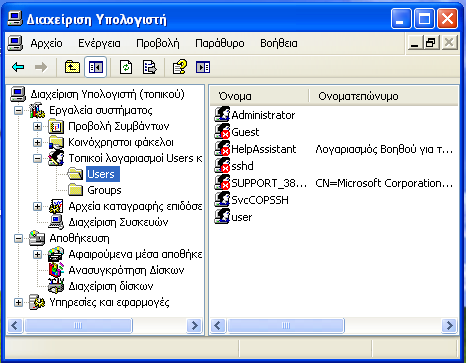Image resolution: width=466 pixels, height=363 pixels.
Task: Sort by the Ονοματεπώνυμο column header
Action: point(384,96)
